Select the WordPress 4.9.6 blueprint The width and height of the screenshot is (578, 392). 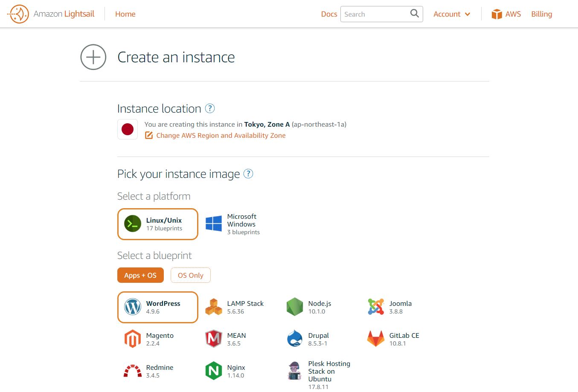tap(158, 307)
